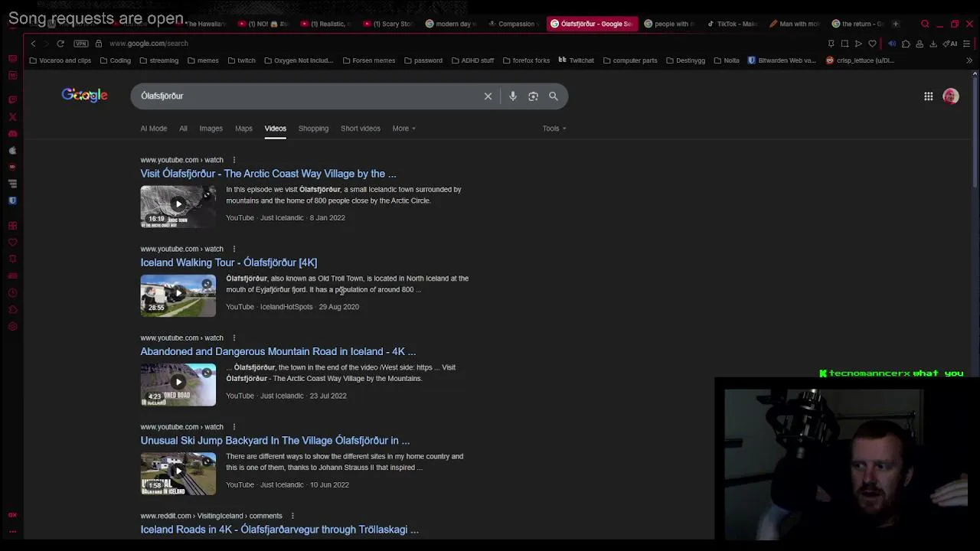The image size is (980, 551).
Task: Open options for the Iceland Walking Tour result
Action: tap(234, 249)
